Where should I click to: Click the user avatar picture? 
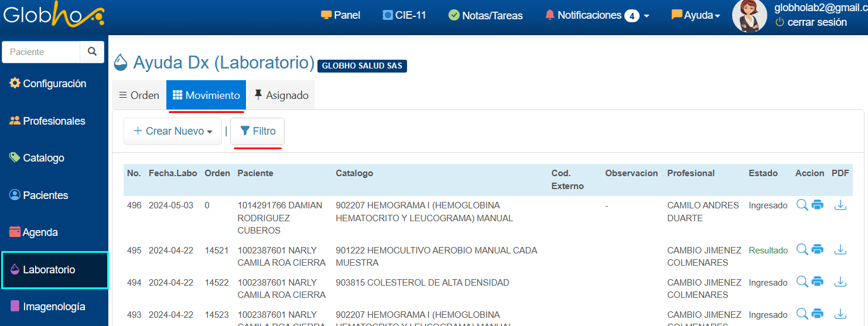pyautogui.click(x=749, y=16)
